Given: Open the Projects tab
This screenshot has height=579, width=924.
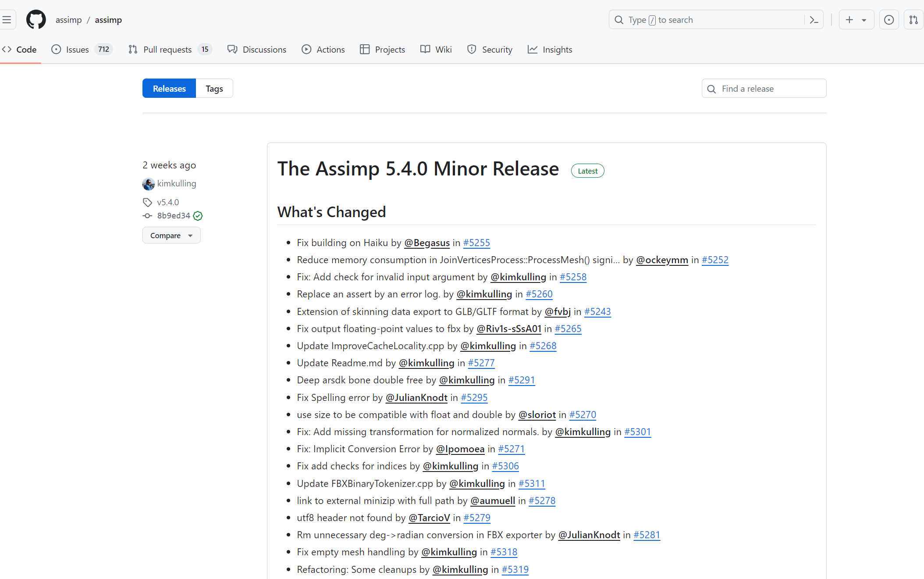Looking at the screenshot, I should tap(382, 50).
